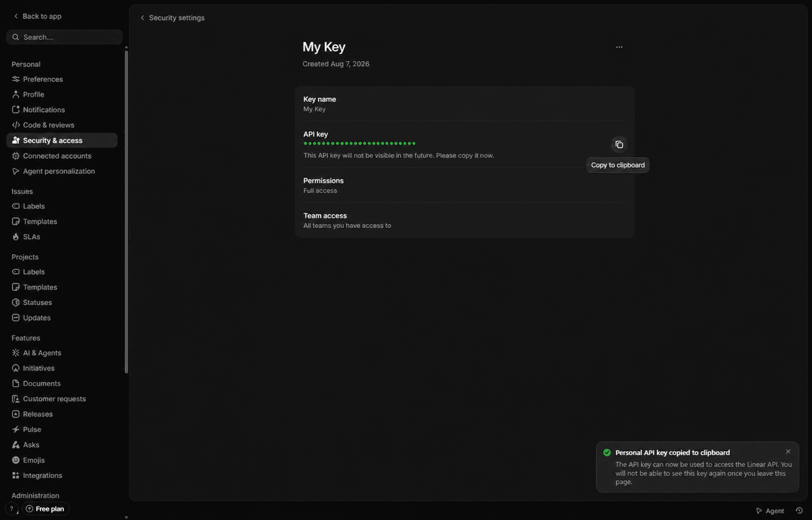
Task: Click the Statuses icon
Action: pyautogui.click(x=16, y=302)
